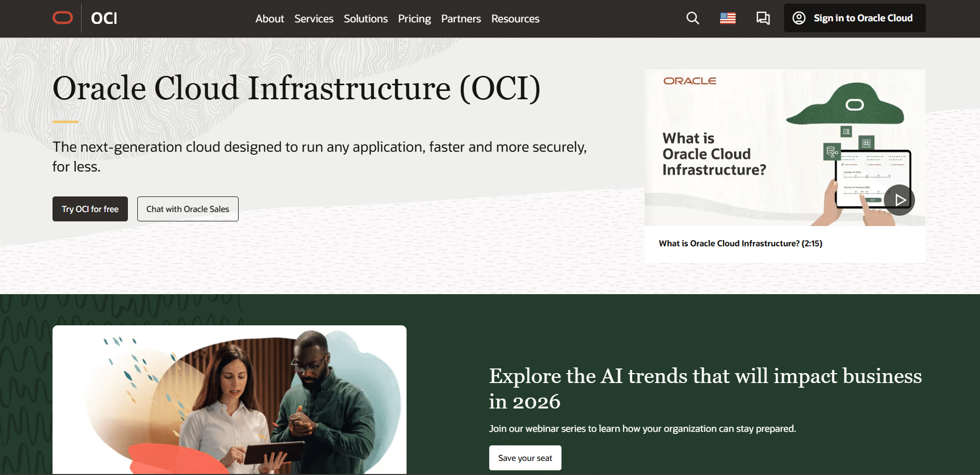Click the Oracle wordmark on the video thumbnail
This screenshot has width=980, height=475.
point(689,81)
